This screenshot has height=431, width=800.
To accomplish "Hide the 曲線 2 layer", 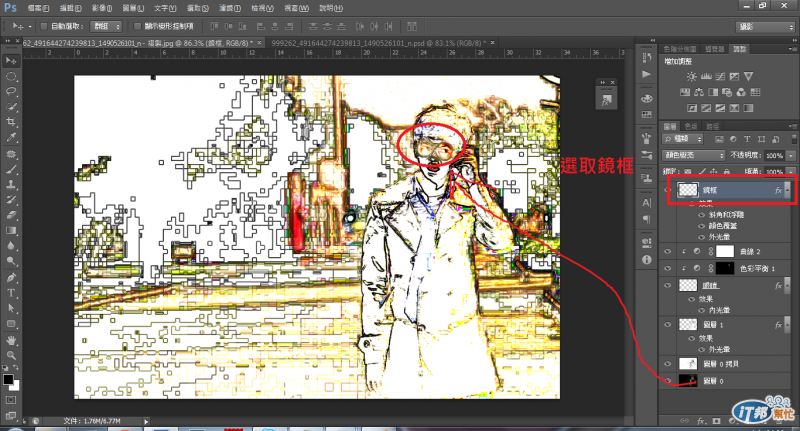I will pos(667,251).
